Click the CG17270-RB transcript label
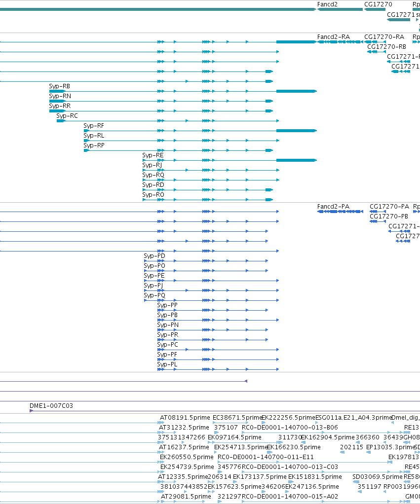Image resolution: width=420 pixels, height=504 pixels. (x=386, y=47)
